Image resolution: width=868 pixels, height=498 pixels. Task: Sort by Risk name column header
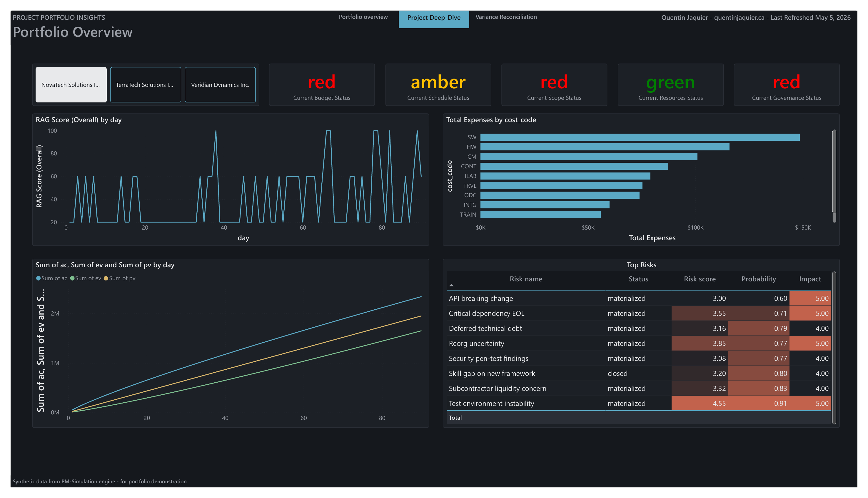pos(526,279)
